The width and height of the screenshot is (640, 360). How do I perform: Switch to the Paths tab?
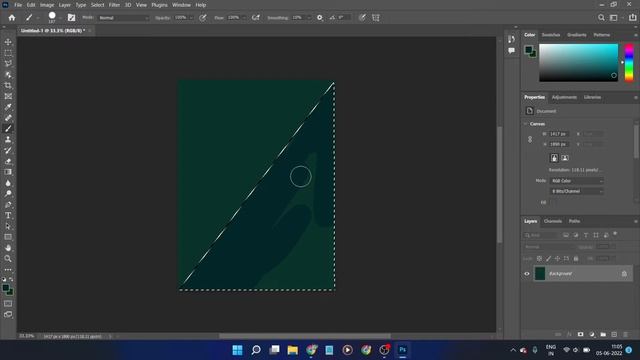[574, 221]
